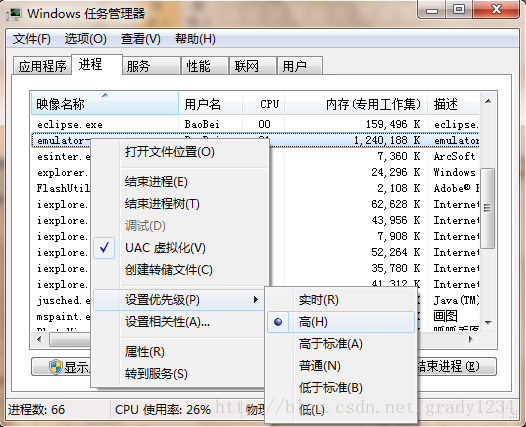The height and width of the screenshot is (427, 526).
Task: Sort by the 用户名 column header
Action: coord(210,104)
